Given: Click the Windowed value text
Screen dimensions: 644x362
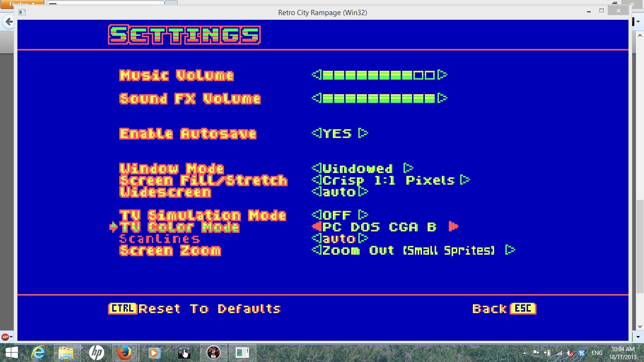Looking at the screenshot, I should [x=358, y=168].
